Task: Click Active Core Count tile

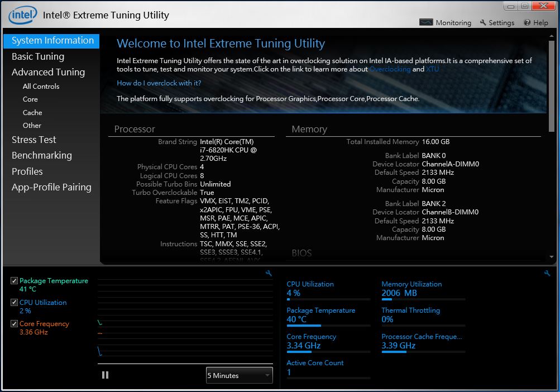Action: click(328, 370)
